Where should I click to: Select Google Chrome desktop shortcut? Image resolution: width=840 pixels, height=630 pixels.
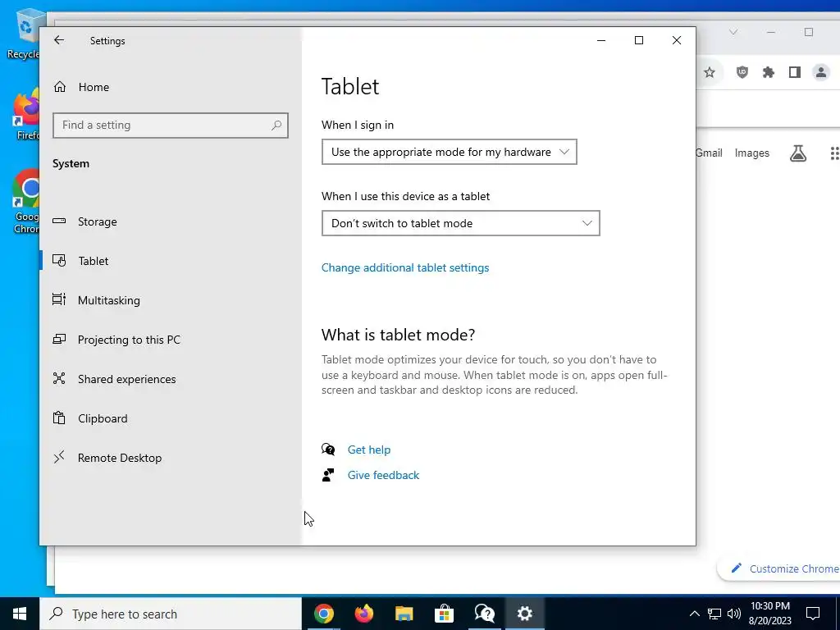pos(26,203)
